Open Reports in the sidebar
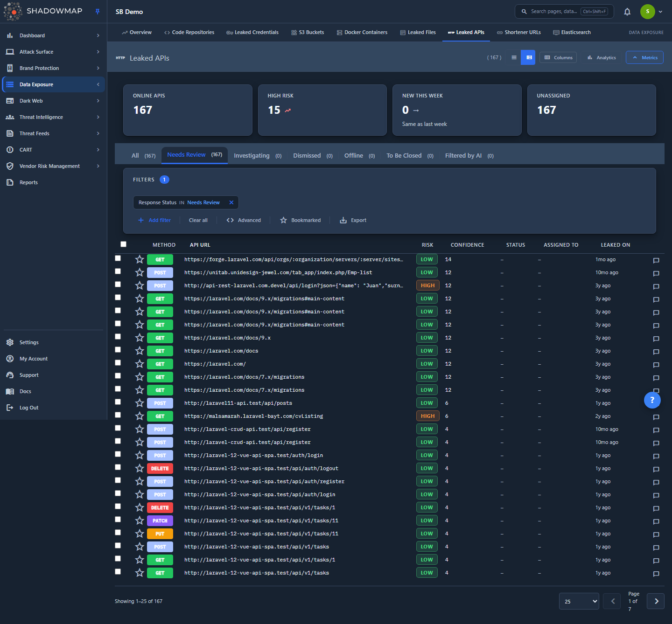This screenshot has height=624, width=672. (x=53, y=182)
